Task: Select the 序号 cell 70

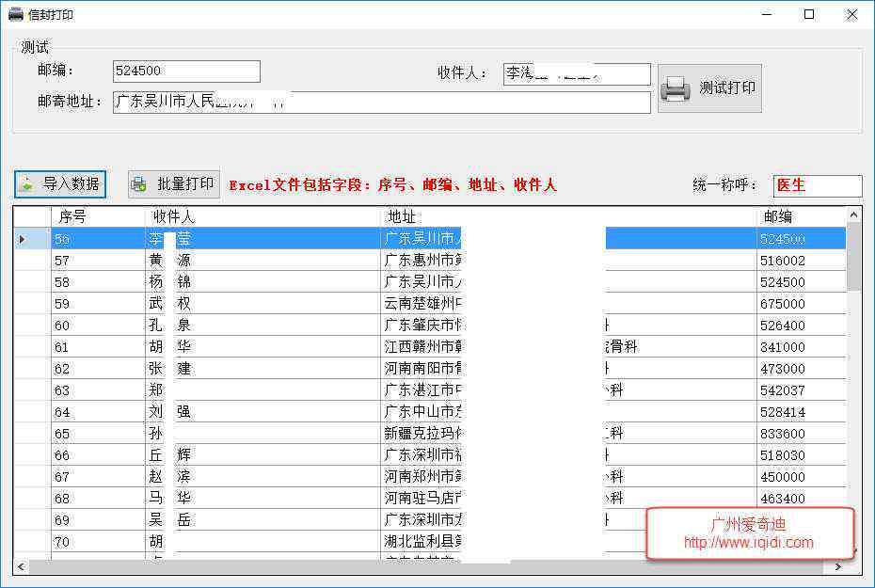Action: pos(98,542)
